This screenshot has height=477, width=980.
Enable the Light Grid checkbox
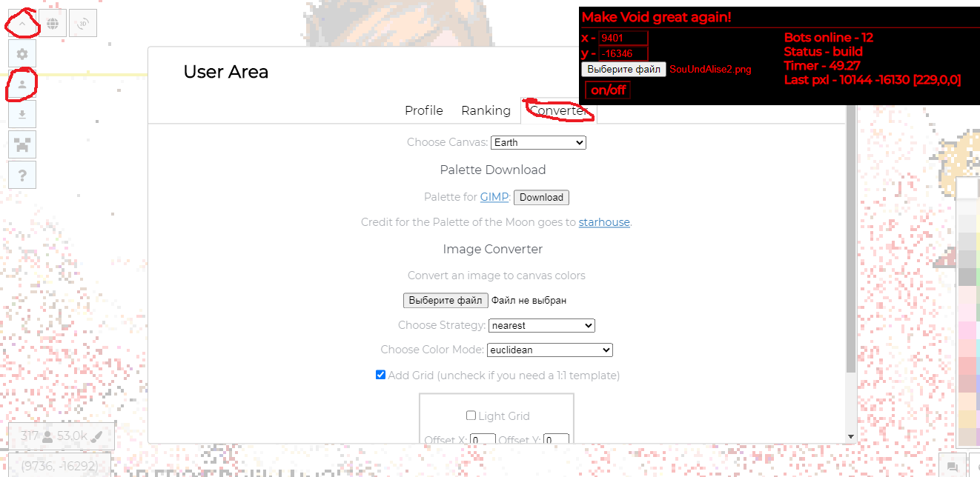[x=471, y=416]
